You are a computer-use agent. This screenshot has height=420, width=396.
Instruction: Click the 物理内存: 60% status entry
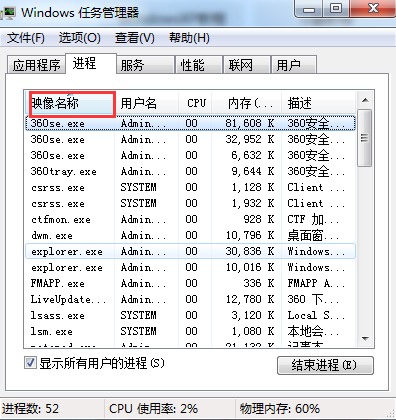pyautogui.click(x=279, y=409)
